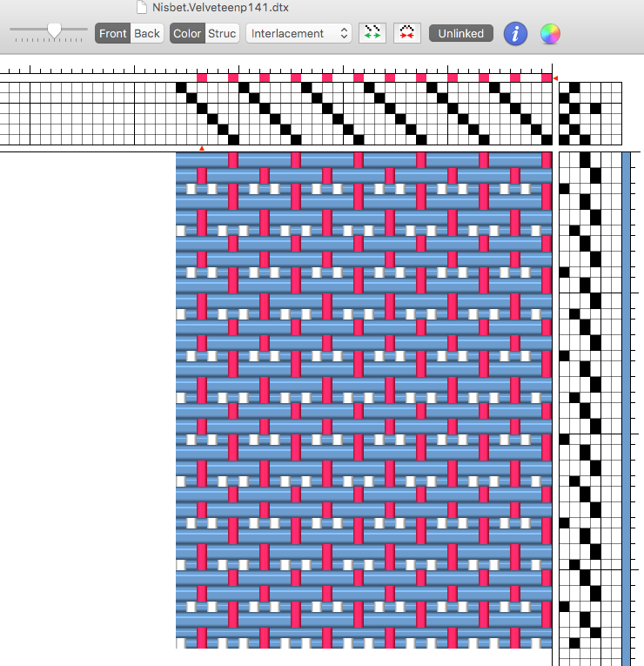The width and height of the screenshot is (644, 666).
Task: Switch the view to Back
Action: (x=147, y=33)
